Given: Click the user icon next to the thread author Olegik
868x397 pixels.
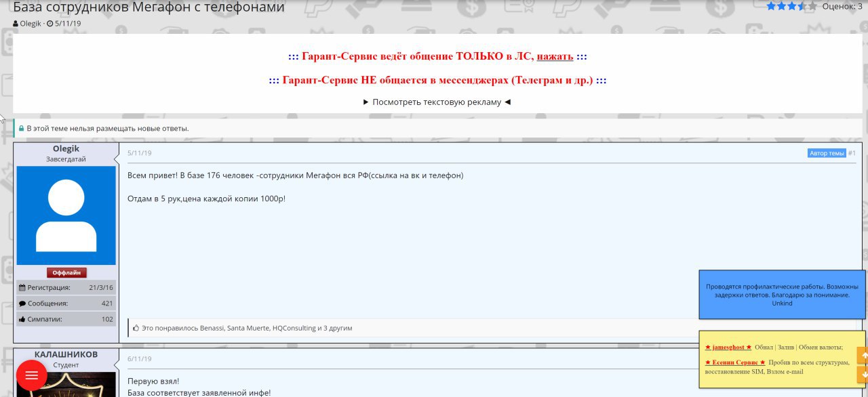Looking at the screenshot, I should coord(16,23).
